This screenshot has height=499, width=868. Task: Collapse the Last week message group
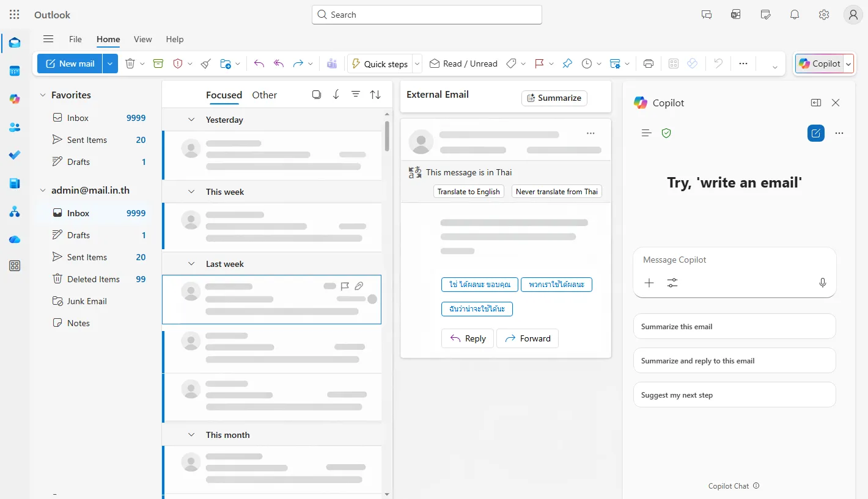coord(191,264)
